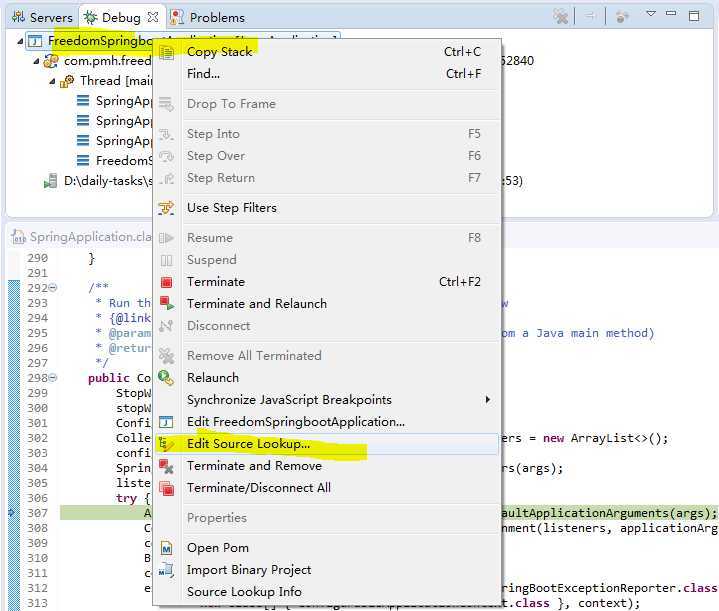
Task: Open the Problems tab
Action: 207,17
